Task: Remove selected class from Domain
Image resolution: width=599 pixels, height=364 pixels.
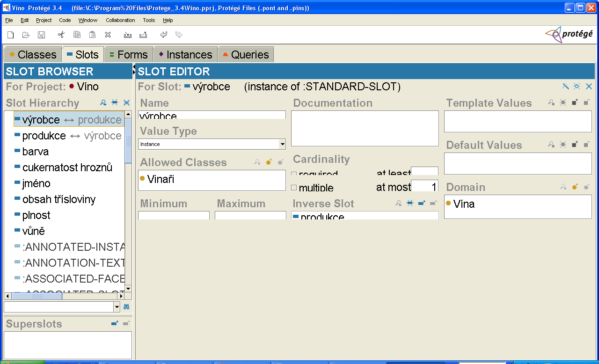Action: [x=586, y=187]
